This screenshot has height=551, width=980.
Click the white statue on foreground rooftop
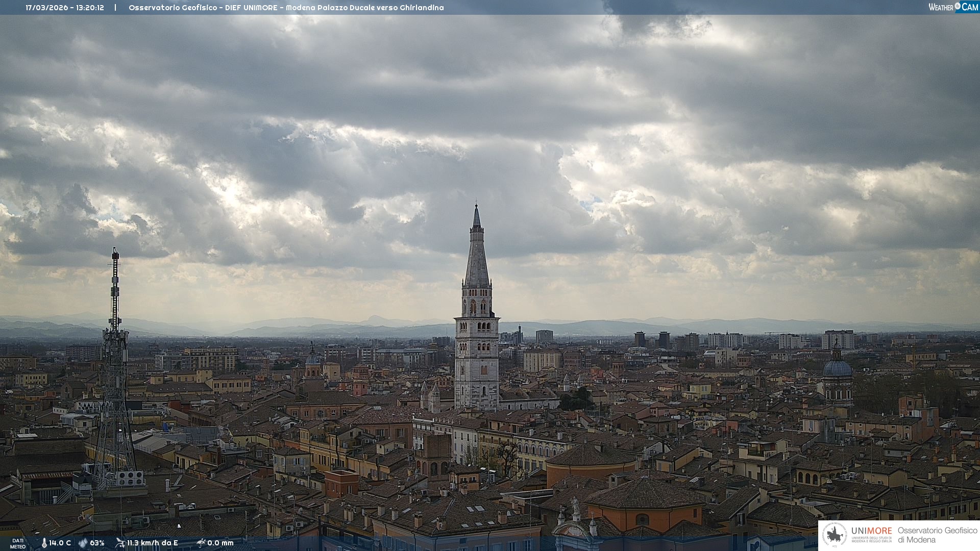pyautogui.click(x=575, y=505)
